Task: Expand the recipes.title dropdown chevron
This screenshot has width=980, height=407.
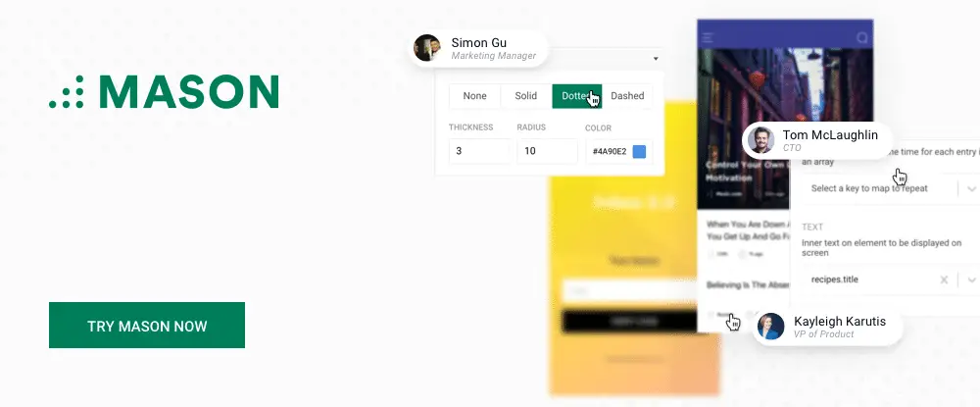Action: 971,280
